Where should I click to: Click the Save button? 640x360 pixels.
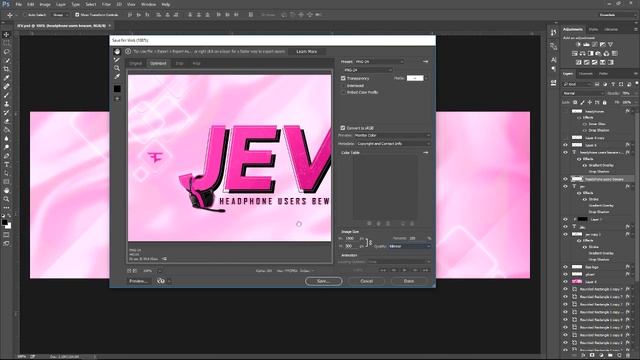(323, 281)
